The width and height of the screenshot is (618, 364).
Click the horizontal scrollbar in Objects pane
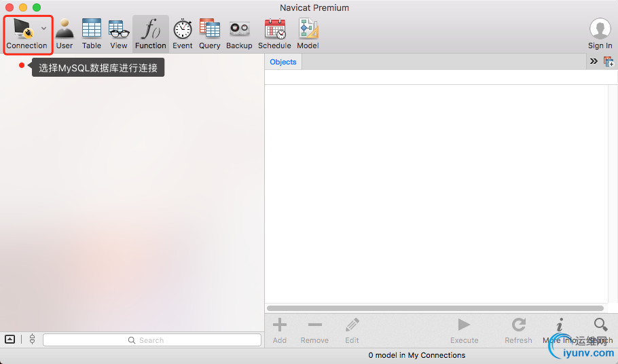click(x=435, y=308)
